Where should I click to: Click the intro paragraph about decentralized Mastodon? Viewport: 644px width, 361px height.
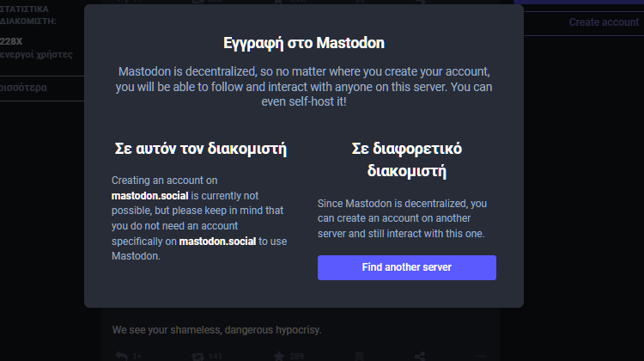pos(304,87)
